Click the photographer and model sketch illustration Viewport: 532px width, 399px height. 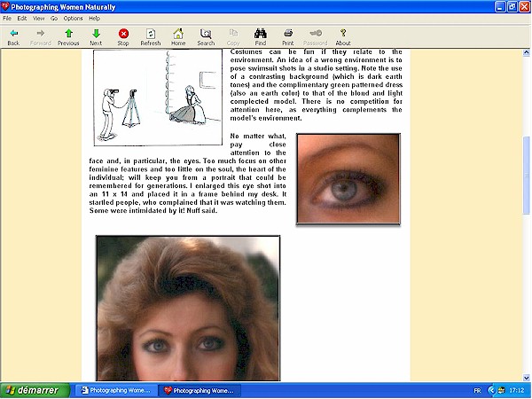(158, 98)
